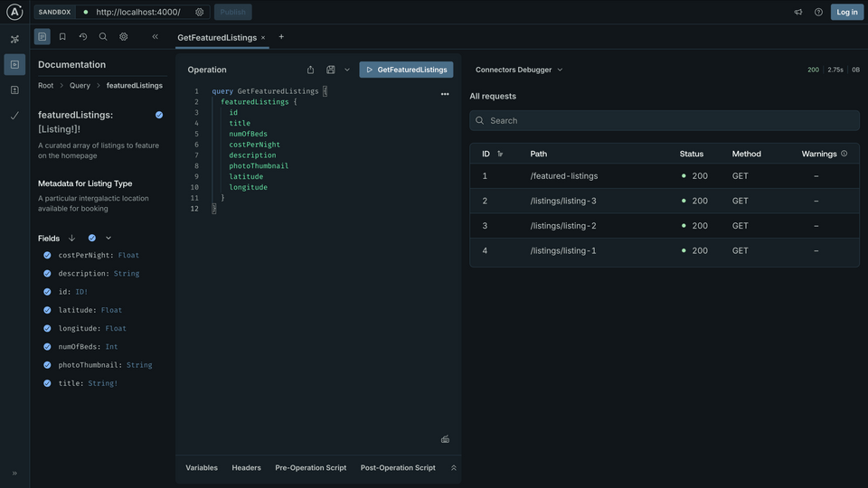Screen dimensions: 868x488
Task: Open operation history icon
Action: [83, 37]
